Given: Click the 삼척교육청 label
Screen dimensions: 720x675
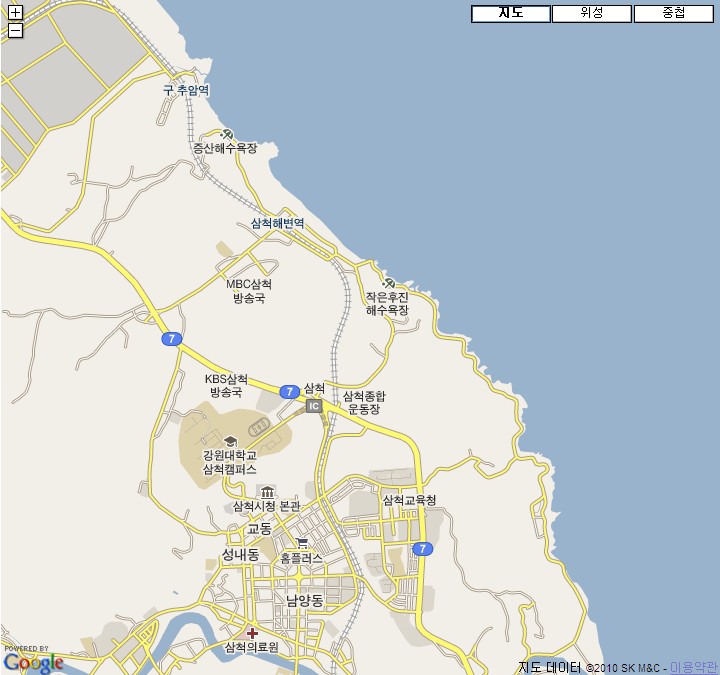Looking at the screenshot, I should (x=409, y=500).
